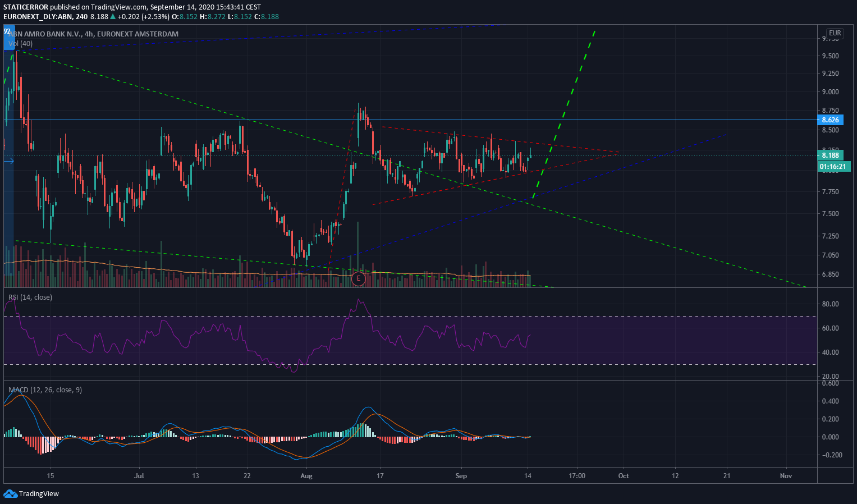Select the green 8.188 current price label

point(830,155)
